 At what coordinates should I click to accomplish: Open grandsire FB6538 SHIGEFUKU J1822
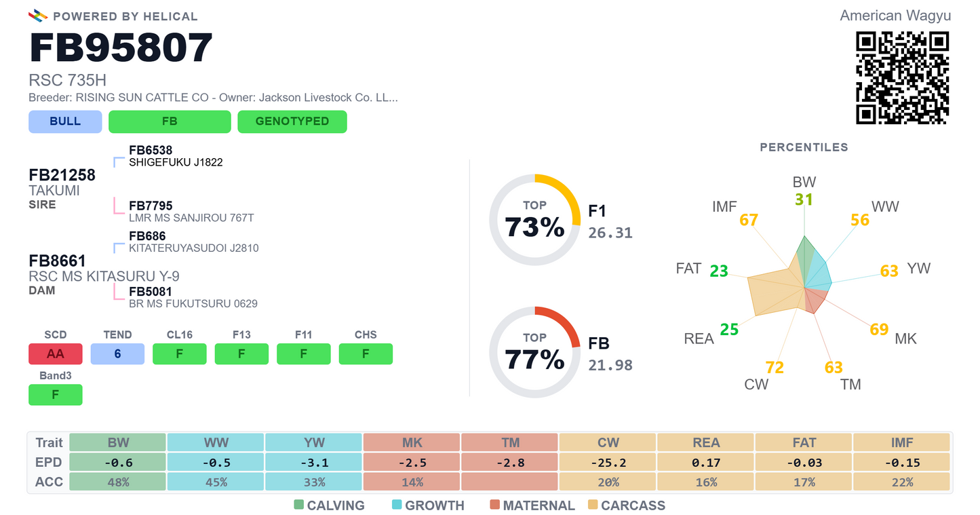coord(176,156)
